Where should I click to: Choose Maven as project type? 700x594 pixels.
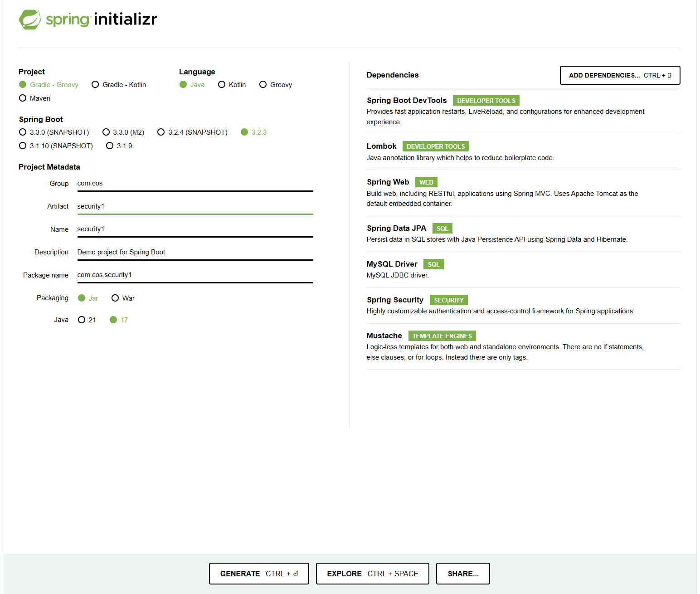click(34, 98)
